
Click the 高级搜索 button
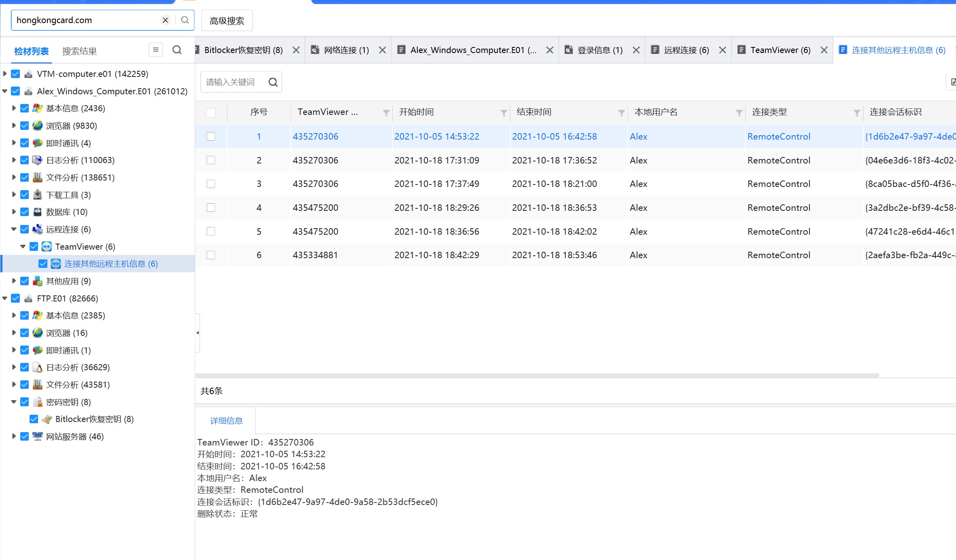227,21
